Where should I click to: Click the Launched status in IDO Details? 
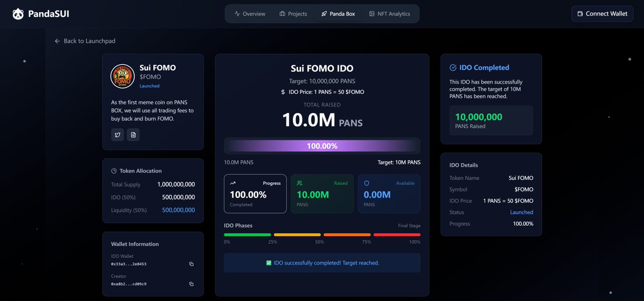(522, 212)
